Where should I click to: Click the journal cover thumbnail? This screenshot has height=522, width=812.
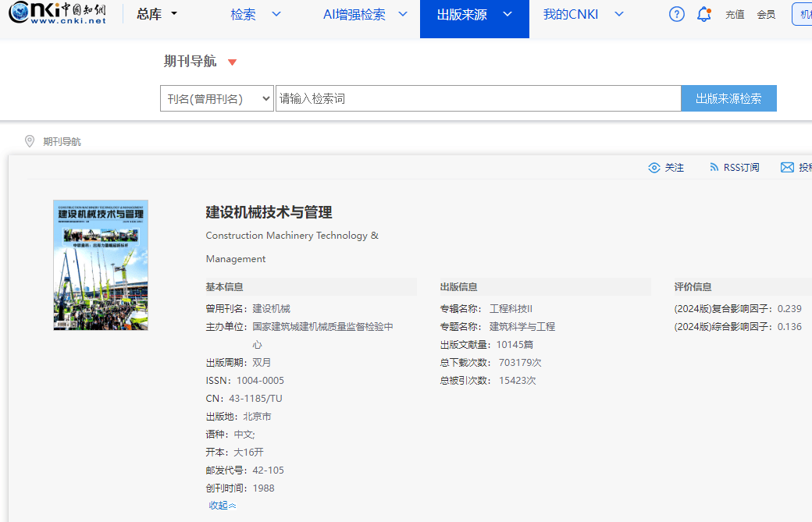click(x=101, y=265)
